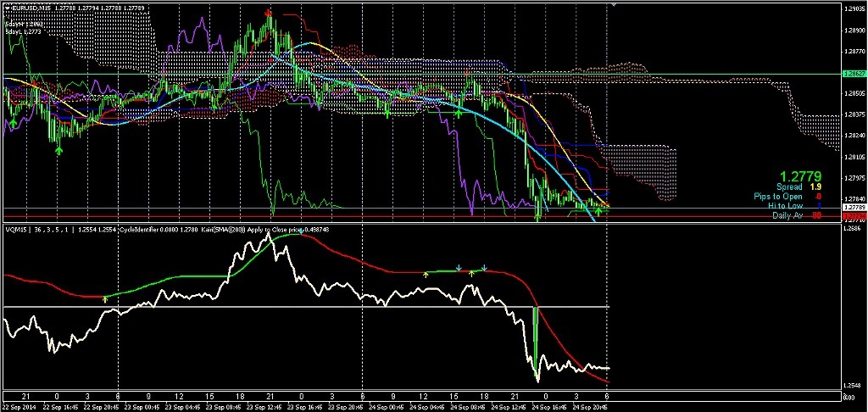This screenshot has width=868, height=412.
Task: Click the 23 Sep 00:45 time label
Action: pos(141,406)
